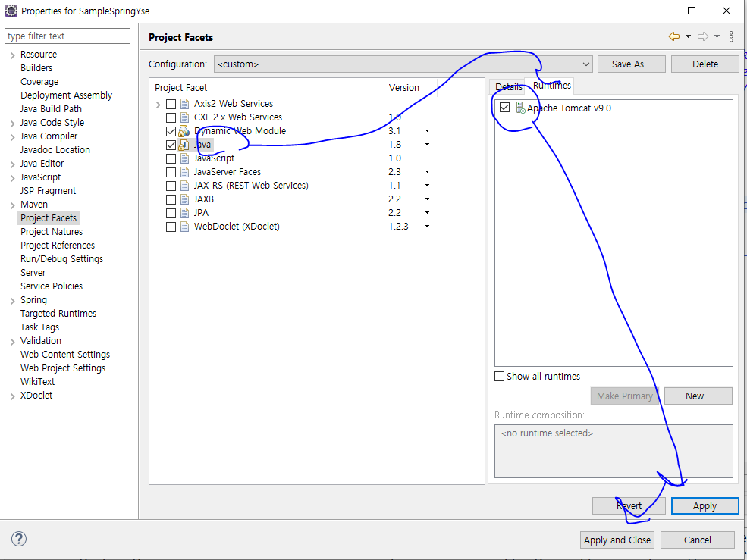Check the JPA facet checkbox
This screenshot has width=747, height=560.
171,213
